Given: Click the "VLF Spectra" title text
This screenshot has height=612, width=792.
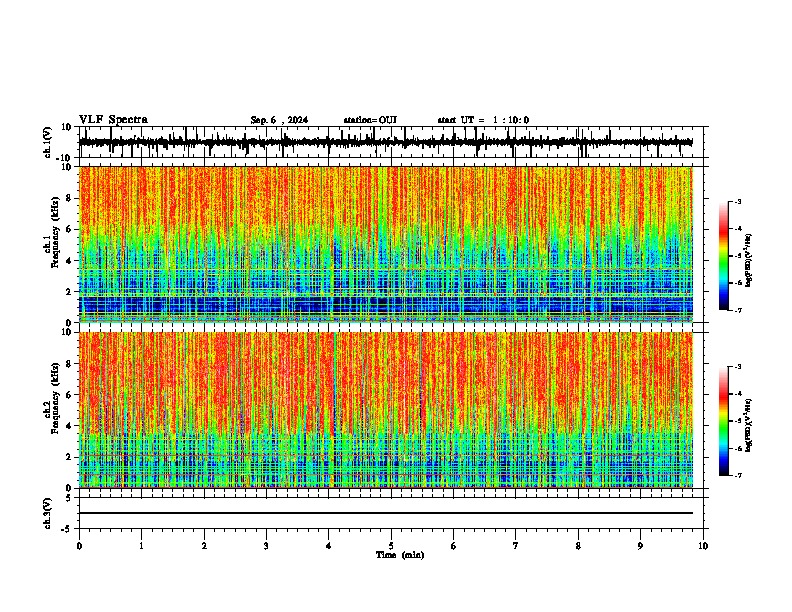Looking at the screenshot, I should 113,120.
